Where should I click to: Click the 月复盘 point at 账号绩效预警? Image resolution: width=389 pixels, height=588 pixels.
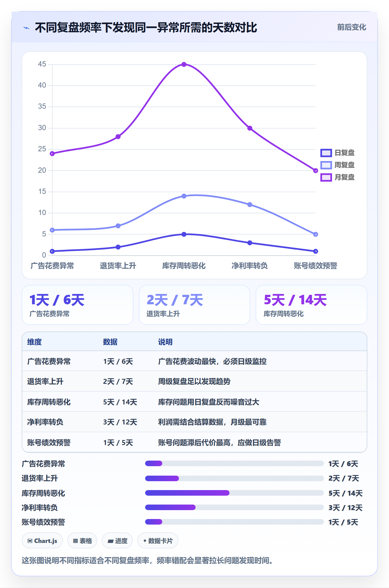[x=316, y=171]
